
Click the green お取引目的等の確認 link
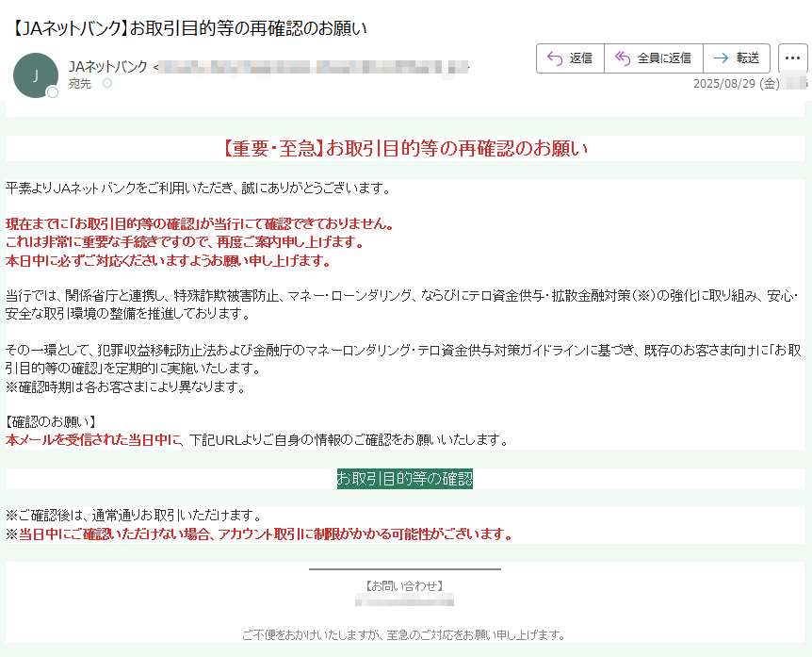point(405,479)
